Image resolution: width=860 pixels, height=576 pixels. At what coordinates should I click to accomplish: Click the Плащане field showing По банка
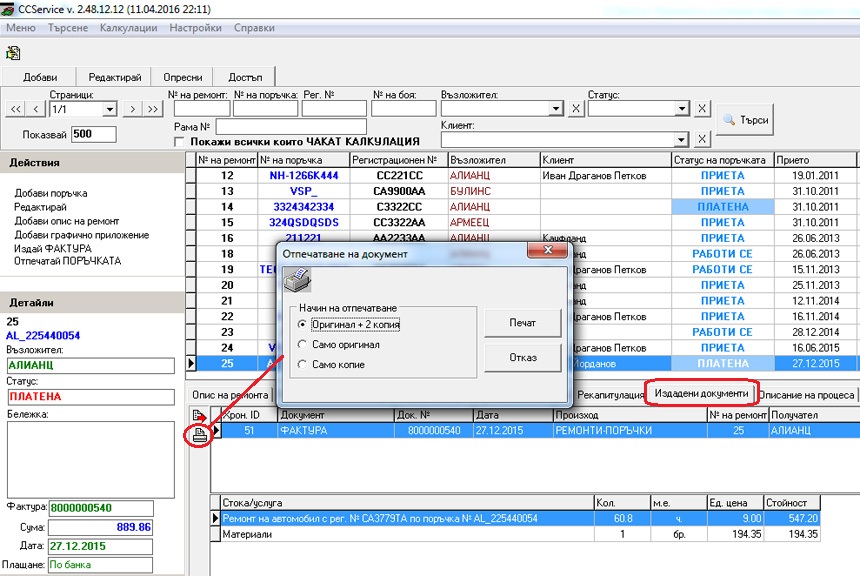tap(100, 564)
